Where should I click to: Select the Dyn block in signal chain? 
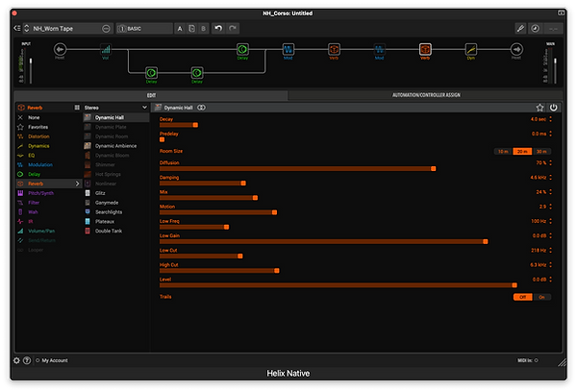471,49
